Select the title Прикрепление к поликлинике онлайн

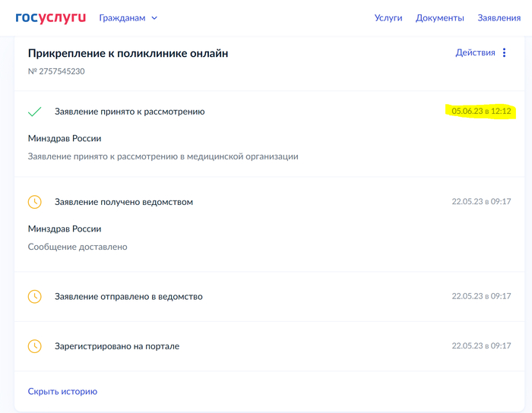tap(128, 53)
